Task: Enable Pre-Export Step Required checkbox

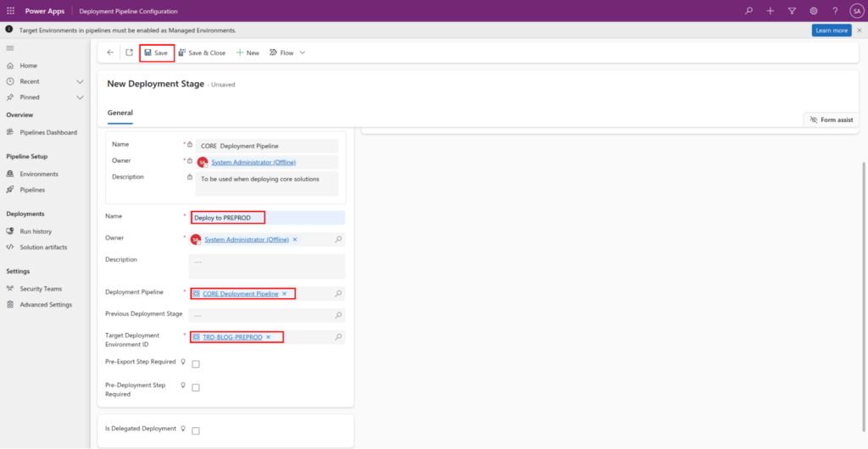Action: tap(196, 364)
